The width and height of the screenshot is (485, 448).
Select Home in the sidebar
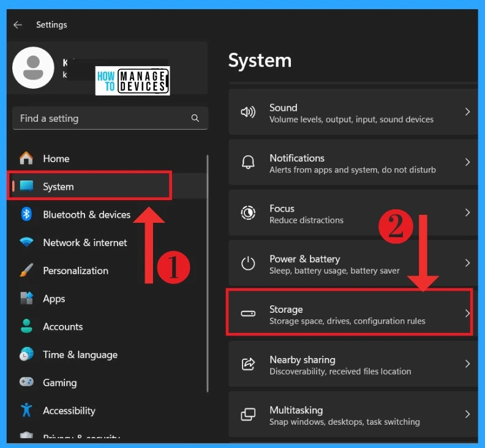click(56, 159)
